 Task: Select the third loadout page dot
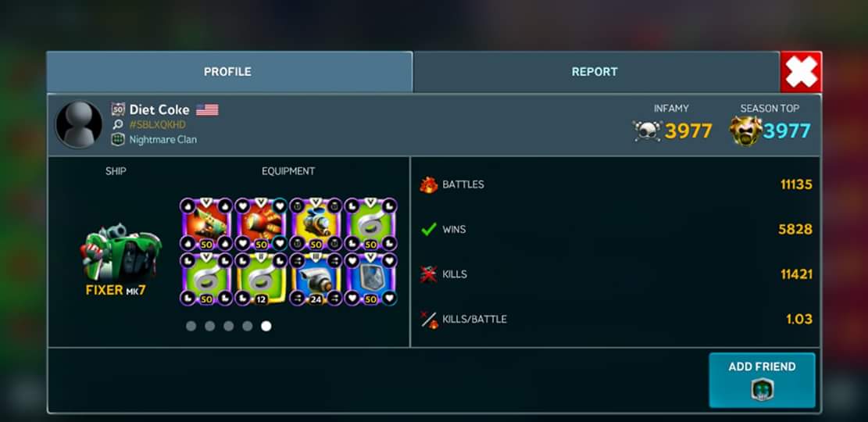229,326
